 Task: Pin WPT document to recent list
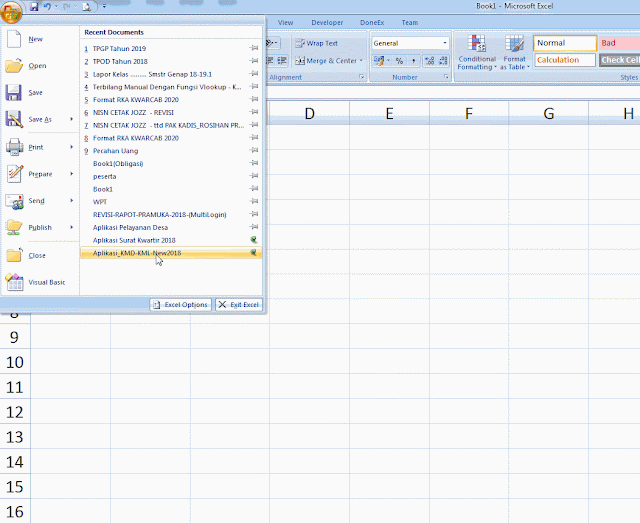pos(254,201)
